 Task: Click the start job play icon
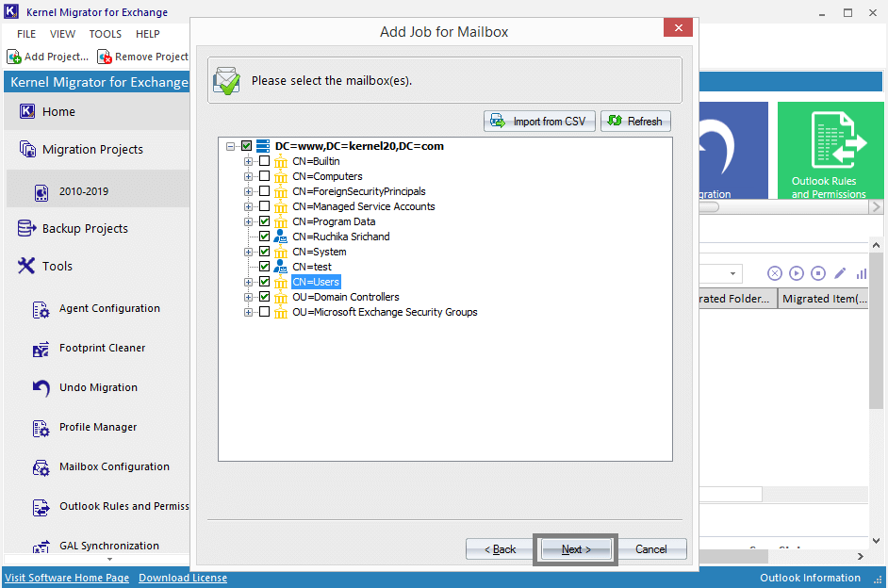pos(797,273)
